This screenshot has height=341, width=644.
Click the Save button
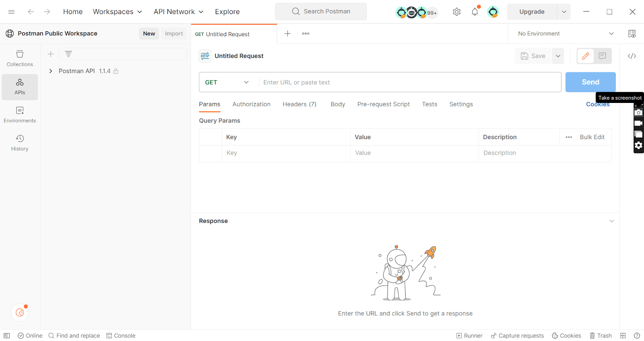point(533,56)
